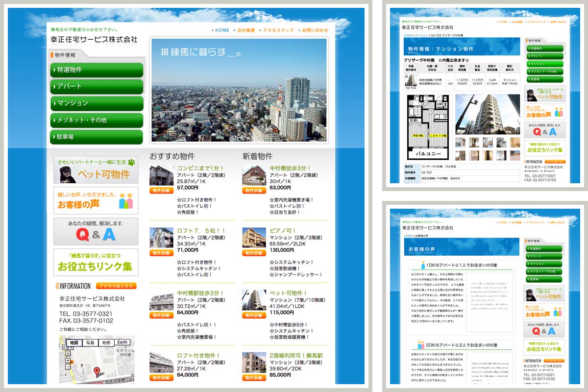Open the floor plan image with バルコニー label
The image size is (588, 392).
(428, 127)
